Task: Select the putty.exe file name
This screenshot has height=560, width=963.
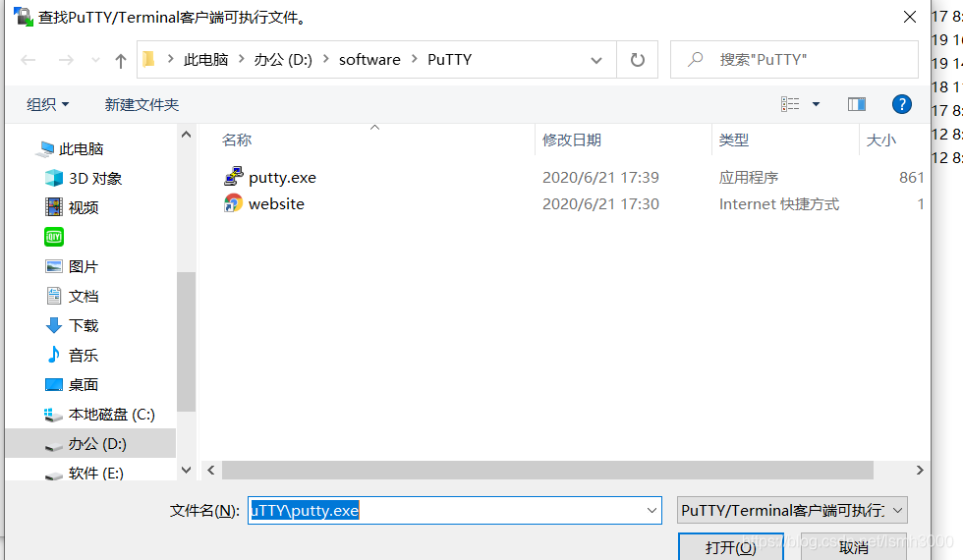Action: (x=283, y=178)
